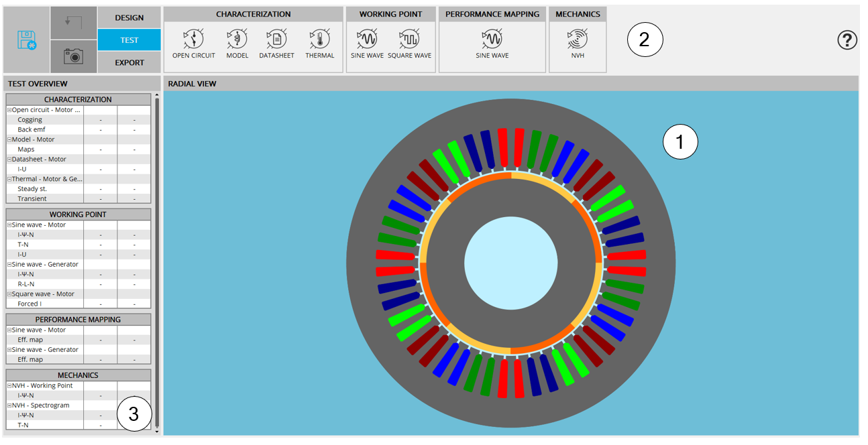Screen dimensions: 868x445
Task: Select the Back emf test entry
Action: (x=32, y=129)
